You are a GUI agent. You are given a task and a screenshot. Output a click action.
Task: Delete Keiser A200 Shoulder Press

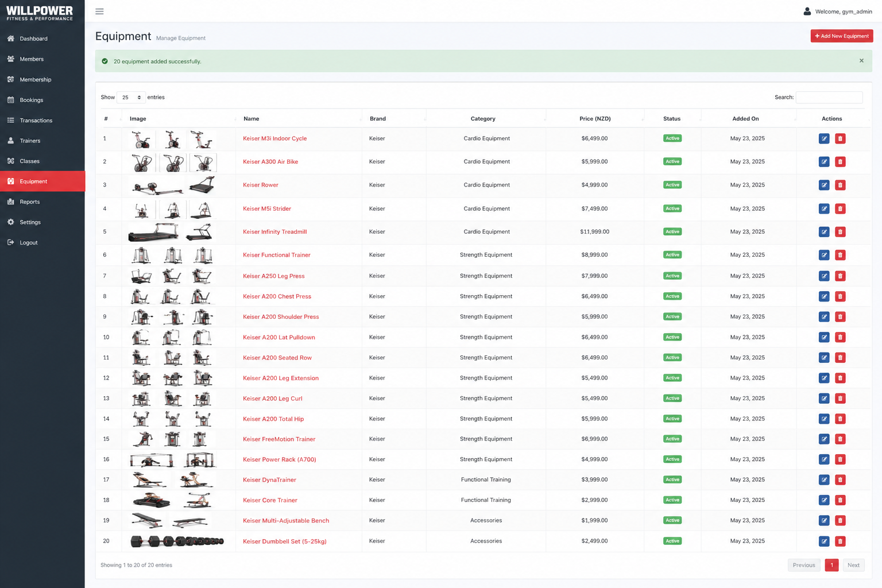840,317
